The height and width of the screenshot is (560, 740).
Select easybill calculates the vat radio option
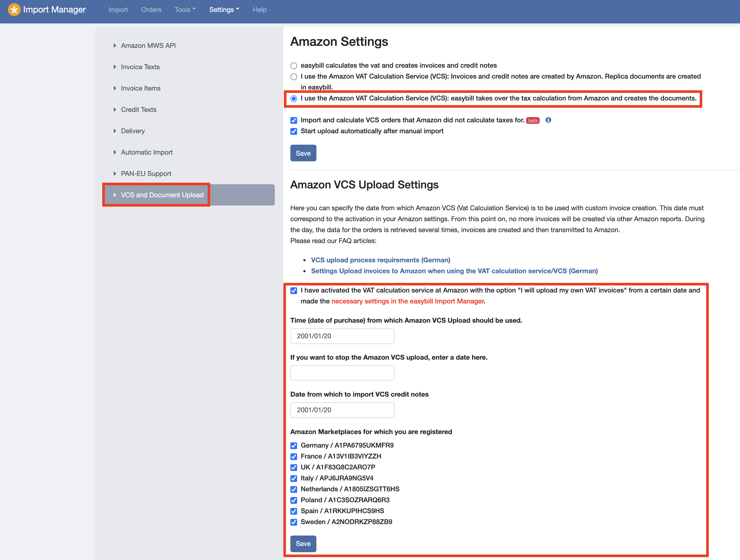tap(294, 66)
